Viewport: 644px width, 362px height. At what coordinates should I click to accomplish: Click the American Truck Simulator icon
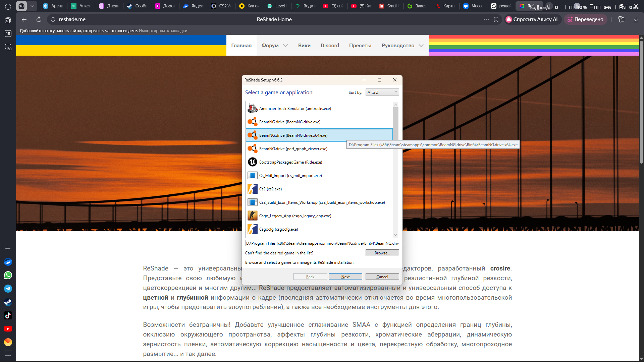point(252,108)
